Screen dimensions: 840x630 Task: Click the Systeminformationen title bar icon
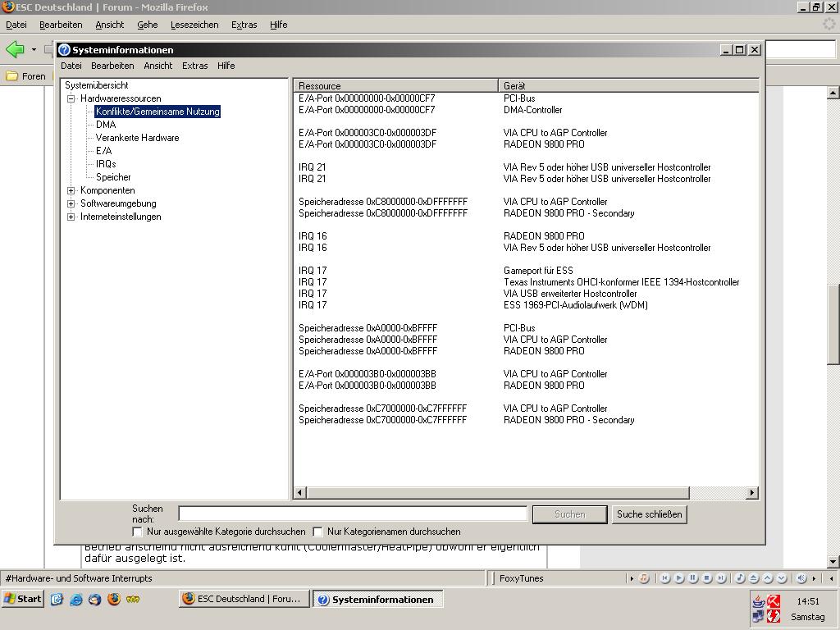point(64,50)
